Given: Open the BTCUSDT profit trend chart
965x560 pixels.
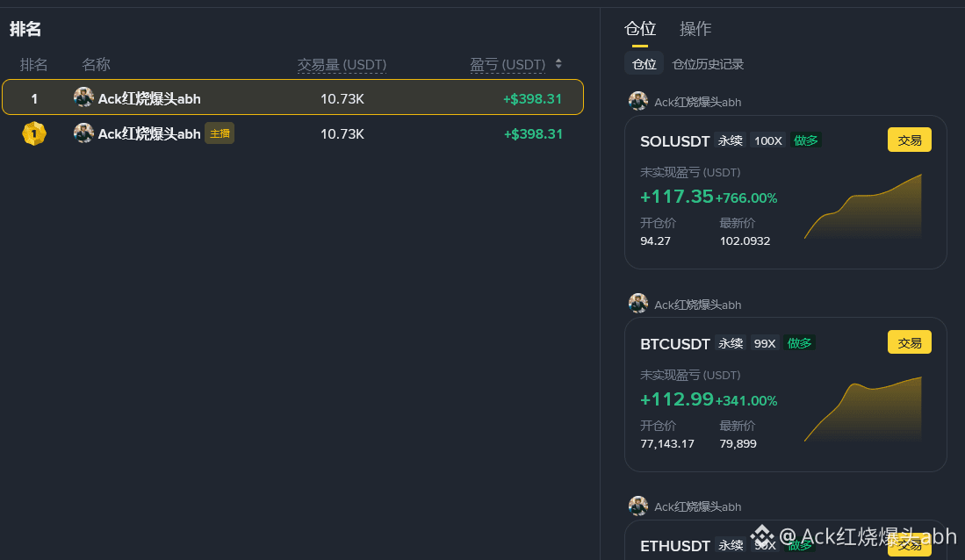Looking at the screenshot, I should (x=863, y=409).
